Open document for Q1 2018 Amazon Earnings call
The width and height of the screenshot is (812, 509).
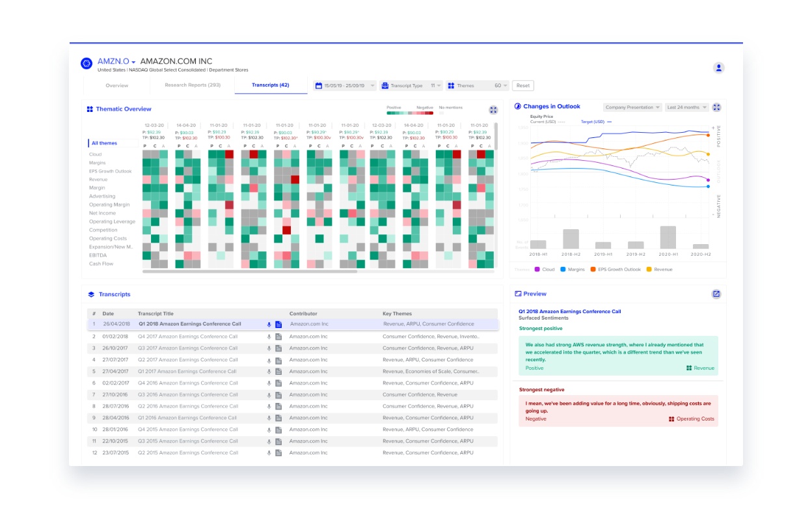click(278, 324)
